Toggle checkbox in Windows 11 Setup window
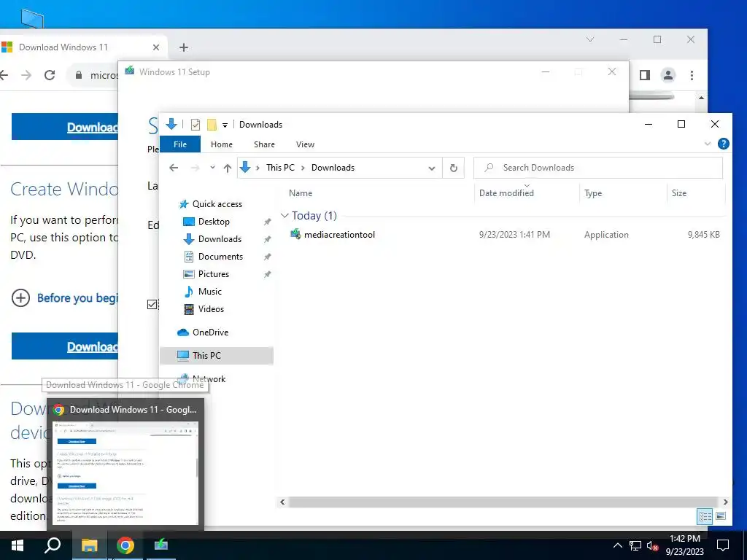Viewport: 747px width, 560px height. pos(152,304)
